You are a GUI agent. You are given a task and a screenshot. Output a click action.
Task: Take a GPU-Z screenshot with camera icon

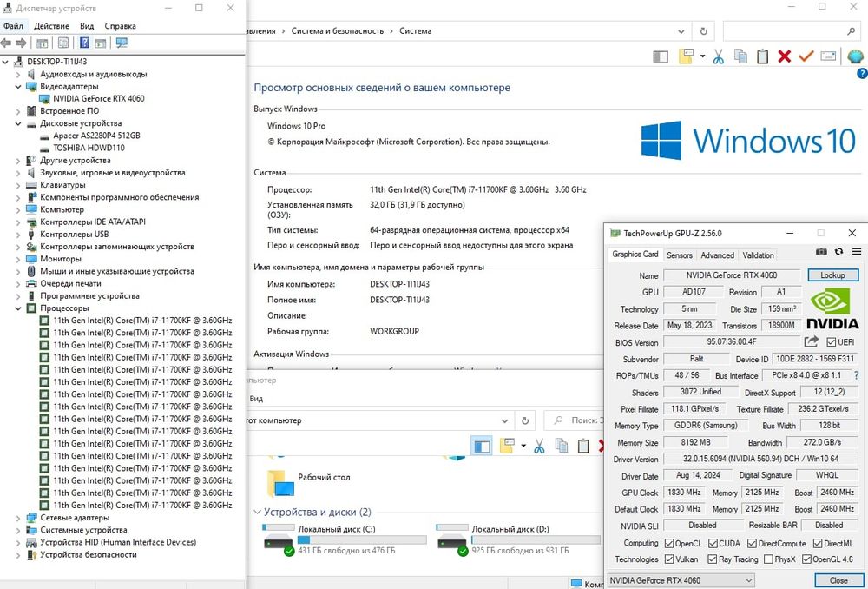pos(821,252)
